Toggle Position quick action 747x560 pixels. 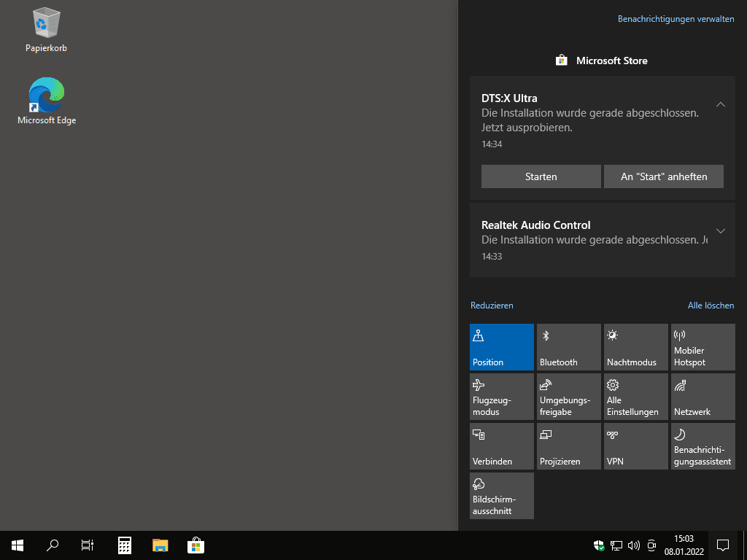502,347
